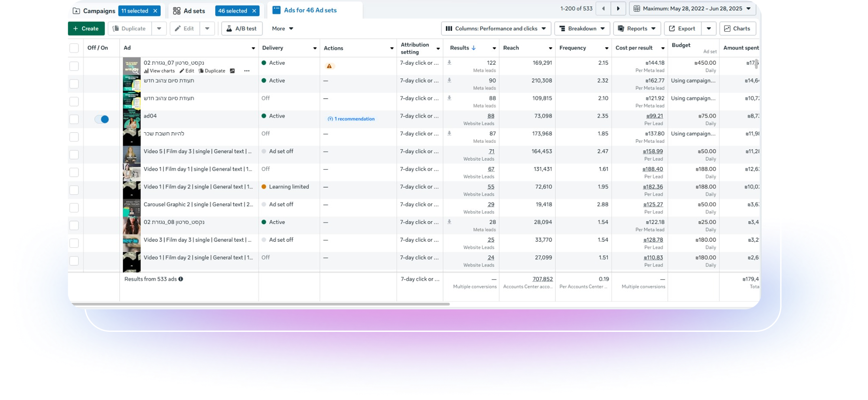Open the three-dots menu on first ad
Image resolution: width=868 pixels, height=400 pixels.
(247, 71)
